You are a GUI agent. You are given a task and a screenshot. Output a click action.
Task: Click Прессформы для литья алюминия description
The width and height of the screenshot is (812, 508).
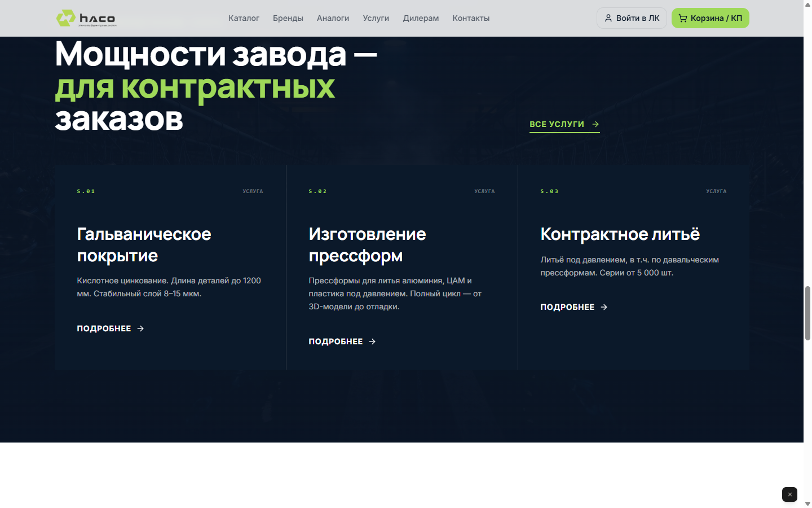(x=395, y=294)
